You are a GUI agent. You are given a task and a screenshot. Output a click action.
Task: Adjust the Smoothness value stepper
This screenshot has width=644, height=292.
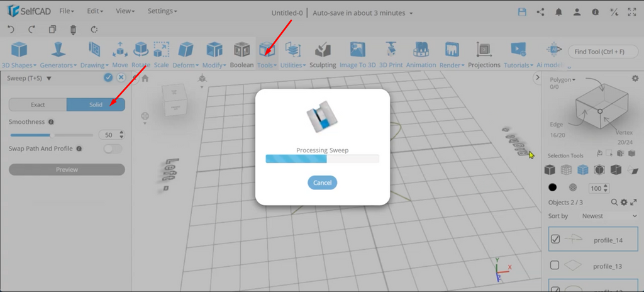click(x=121, y=135)
